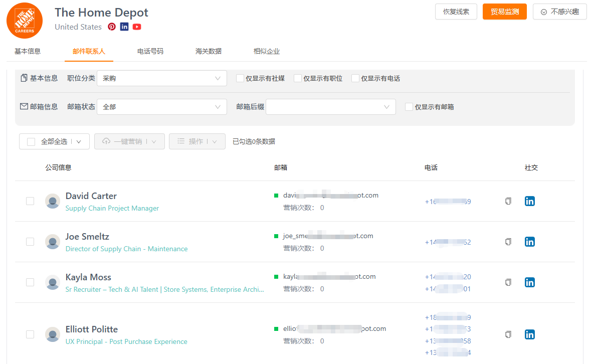This screenshot has width=593, height=364.
Task: Open The Home Depot LinkedIn company icon
Action: point(124,27)
